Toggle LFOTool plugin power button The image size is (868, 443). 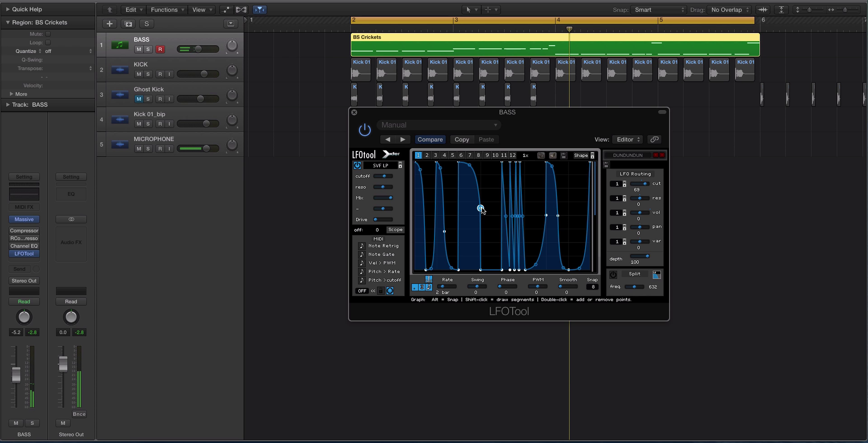tap(364, 130)
